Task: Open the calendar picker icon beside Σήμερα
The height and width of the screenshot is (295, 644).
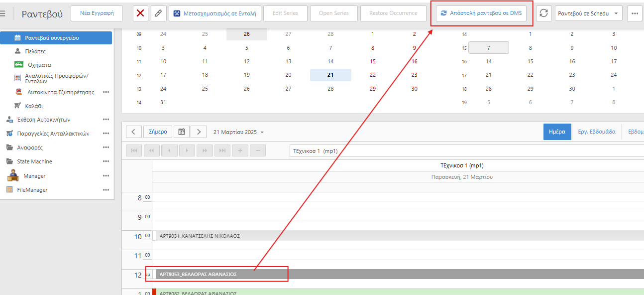Action: [182, 132]
